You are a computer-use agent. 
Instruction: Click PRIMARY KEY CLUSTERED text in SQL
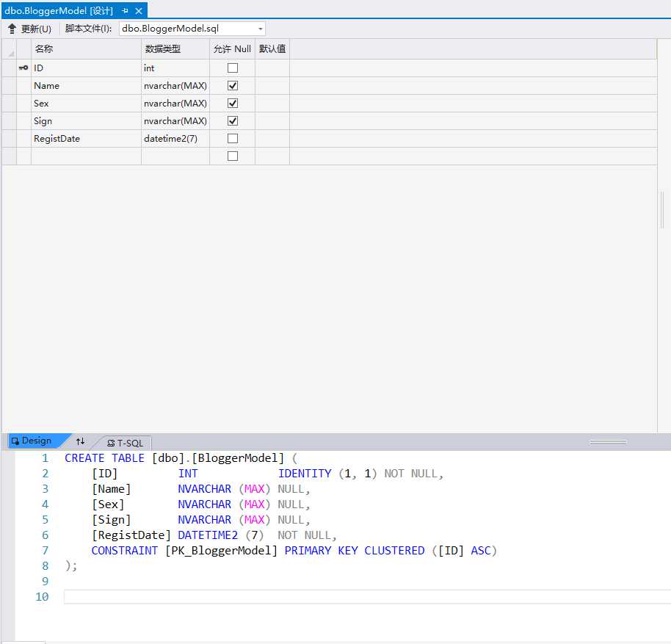pyautogui.click(x=355, y=551)
